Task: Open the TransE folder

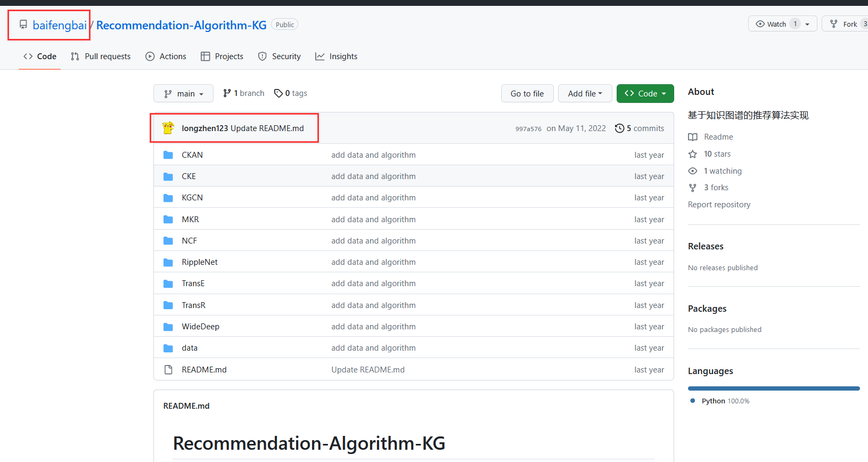Action: 193,283
